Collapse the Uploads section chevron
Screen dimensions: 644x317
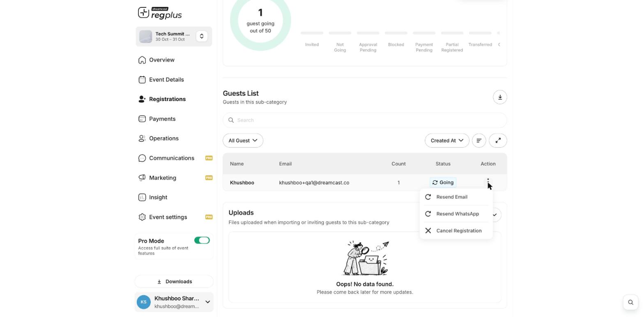click(x=495, y=215)
